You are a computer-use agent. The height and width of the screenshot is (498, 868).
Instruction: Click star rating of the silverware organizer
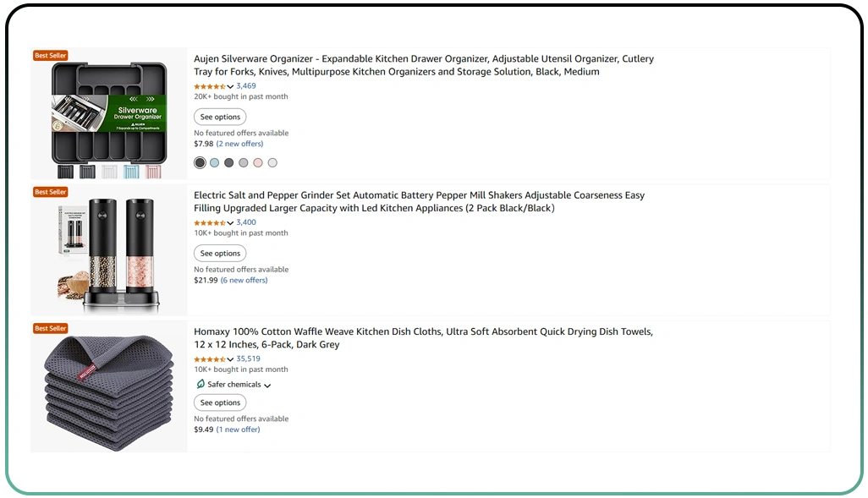pos(210,86)
